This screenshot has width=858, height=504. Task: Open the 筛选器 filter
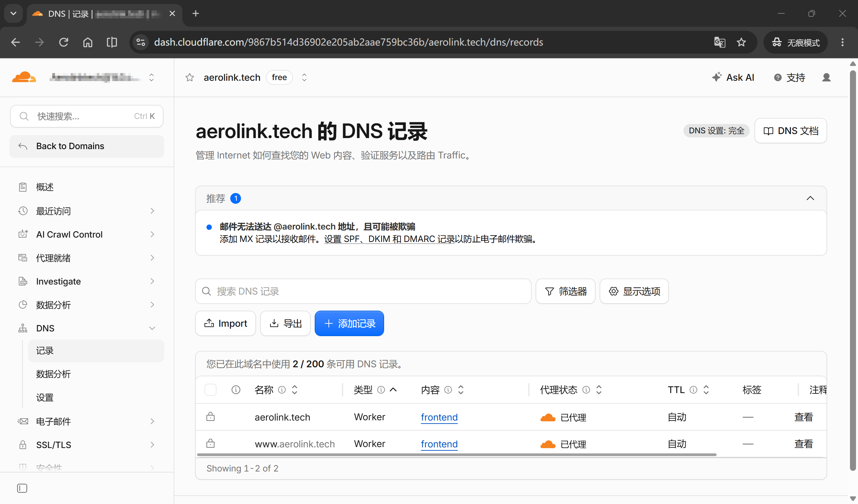tap(565, 291)
